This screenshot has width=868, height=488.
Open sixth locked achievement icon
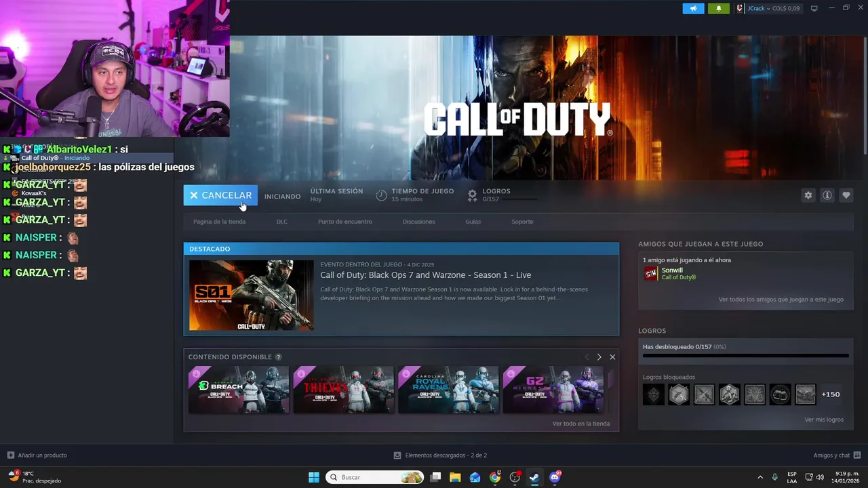click(780, 394)
